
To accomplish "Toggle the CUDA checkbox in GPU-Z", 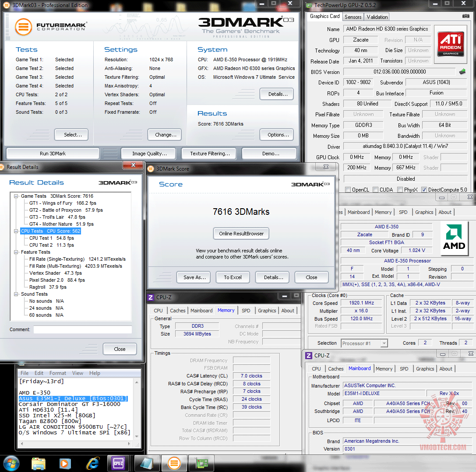I will [376, 189].
